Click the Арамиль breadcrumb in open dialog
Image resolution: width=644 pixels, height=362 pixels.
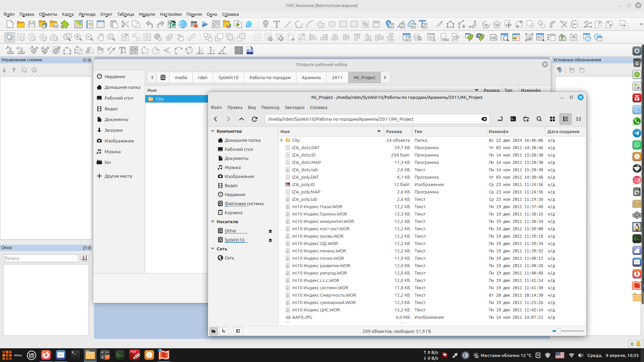coord(311,77)
